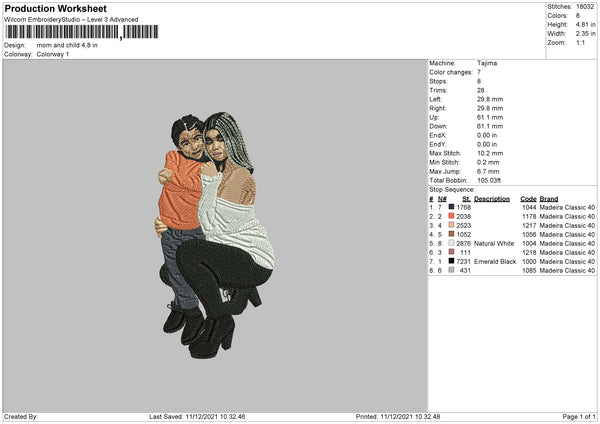Click the Trims value 28
This screenshot has width=600, height=424.
pos(481,90)
